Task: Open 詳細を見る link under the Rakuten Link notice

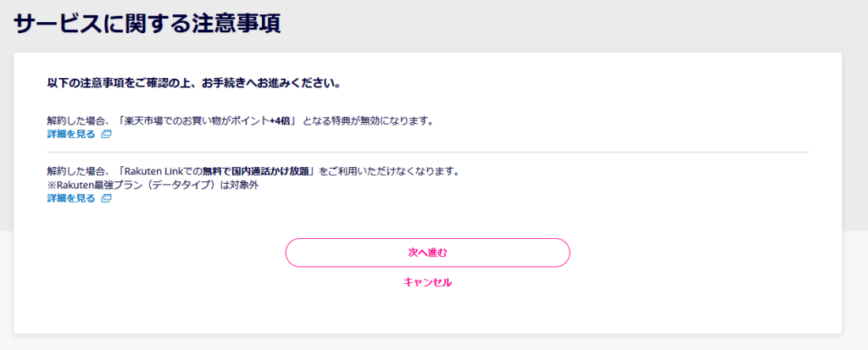Action: (x=71, y=198)
